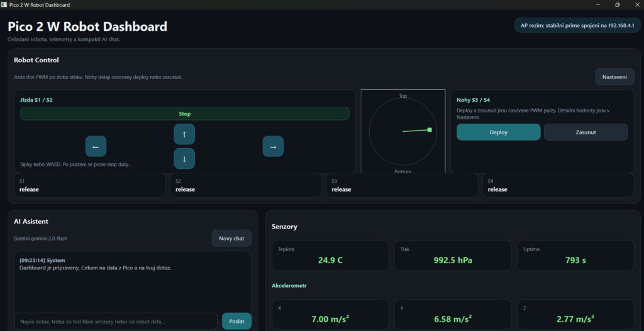Open Nastaveni settings
This screenshot has width=644, height=331.
(614, 77)
